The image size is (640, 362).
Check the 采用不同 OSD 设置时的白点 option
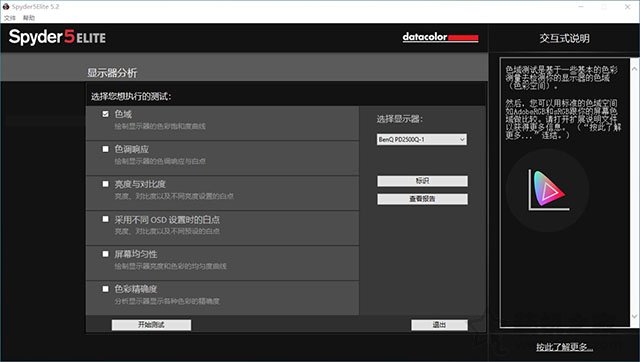click(x=106, y=219)
